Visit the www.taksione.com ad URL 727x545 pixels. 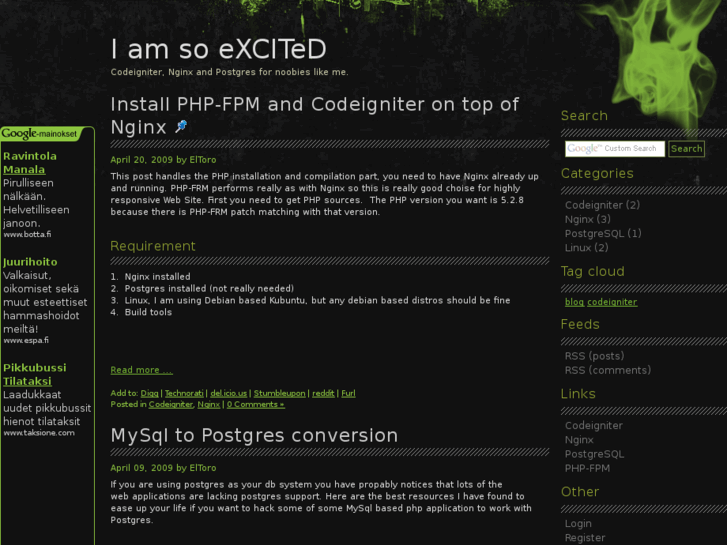coord(38,433)
